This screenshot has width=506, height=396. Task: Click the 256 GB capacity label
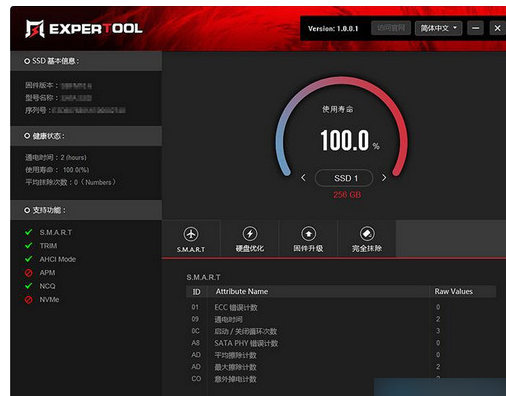point(347,195)
